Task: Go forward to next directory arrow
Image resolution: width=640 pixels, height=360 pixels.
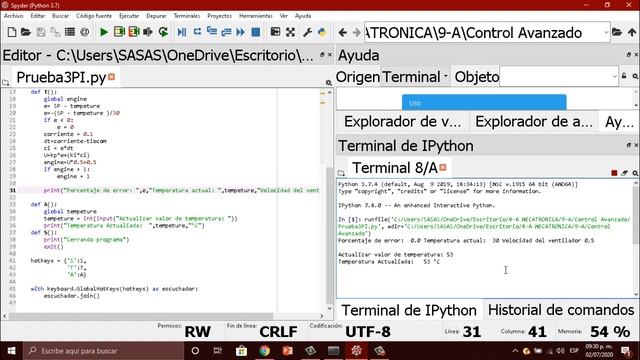Action: pyautogui.click(x=356, y=32)
